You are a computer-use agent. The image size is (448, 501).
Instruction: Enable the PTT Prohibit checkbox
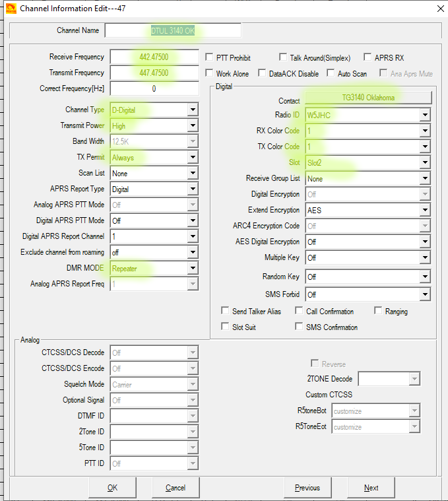coord(210,58)
